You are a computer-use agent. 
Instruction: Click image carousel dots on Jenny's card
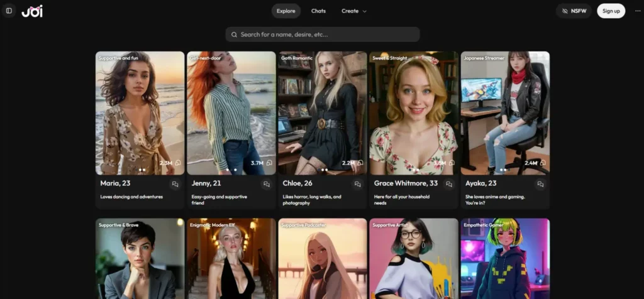coord(231,170)
